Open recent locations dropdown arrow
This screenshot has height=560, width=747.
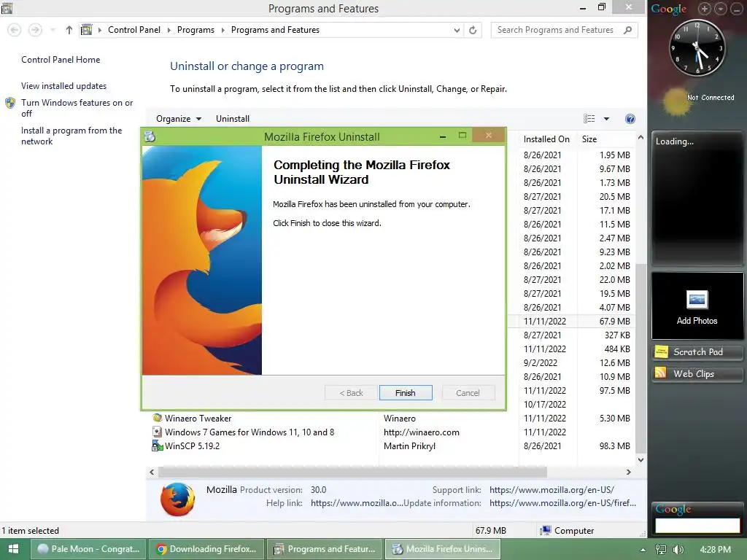click(x=53, y=30)
